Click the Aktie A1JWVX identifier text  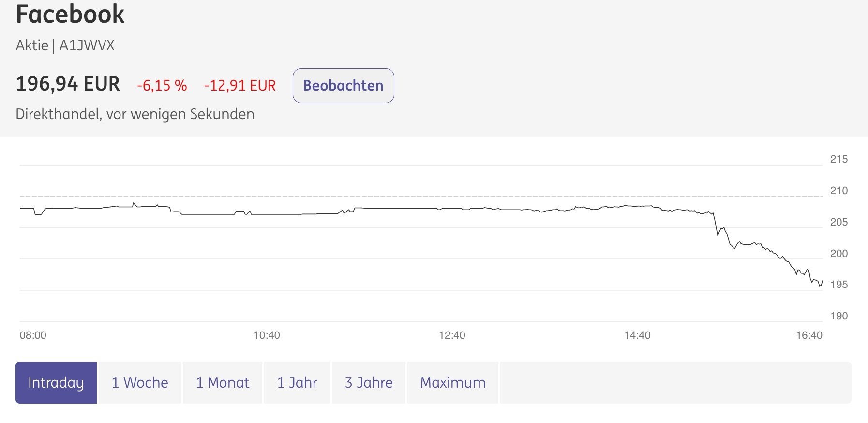point(65,45)
